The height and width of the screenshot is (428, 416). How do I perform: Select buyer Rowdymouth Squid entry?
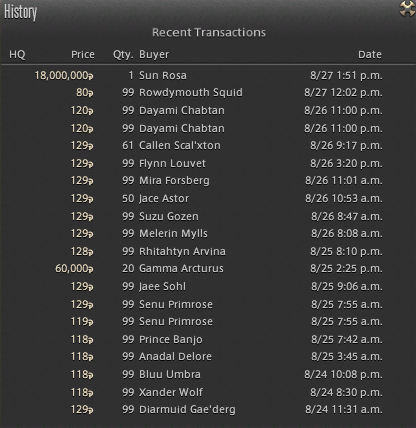tap(191, 93)
